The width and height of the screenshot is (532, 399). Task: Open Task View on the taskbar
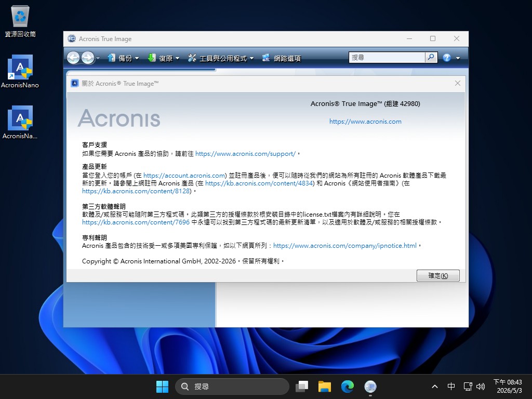(x=302, y=387)
